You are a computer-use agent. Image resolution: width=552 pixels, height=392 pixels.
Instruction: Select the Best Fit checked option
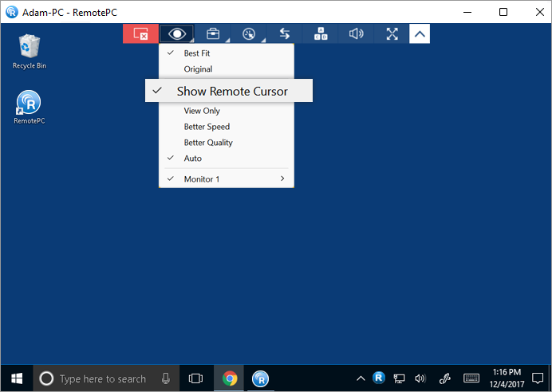tap(197, 53)
